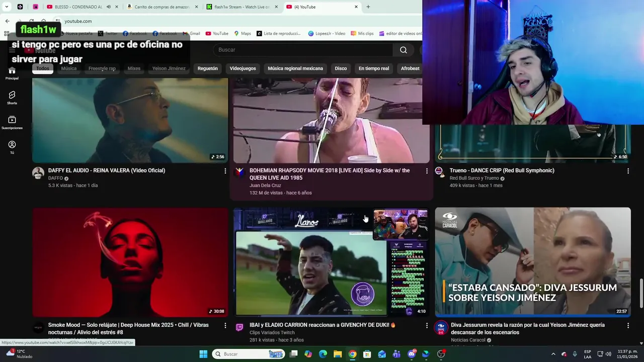The width and height of the screenshot is (644, 362).
Task: Play DAFFY EL AUDIO REINA VALERA thumbnail
Action: [130, 121]
